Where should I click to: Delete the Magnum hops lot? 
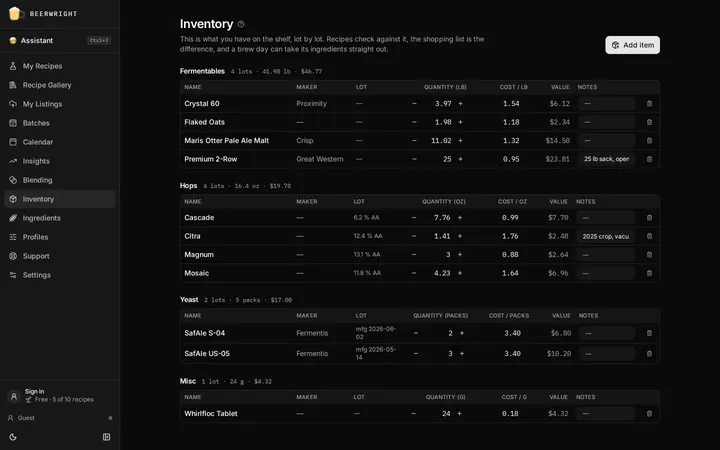pos(649,254)
